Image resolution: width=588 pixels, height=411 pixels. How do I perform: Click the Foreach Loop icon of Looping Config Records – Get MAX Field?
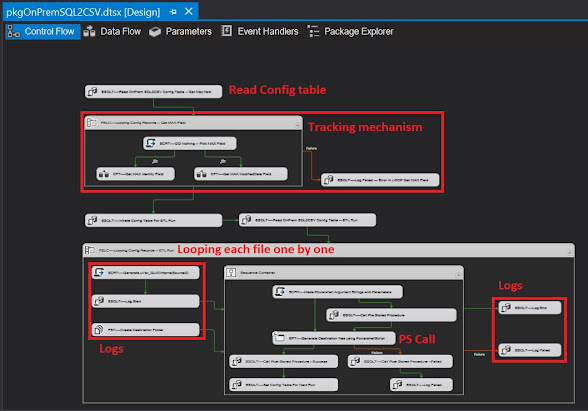92,123
